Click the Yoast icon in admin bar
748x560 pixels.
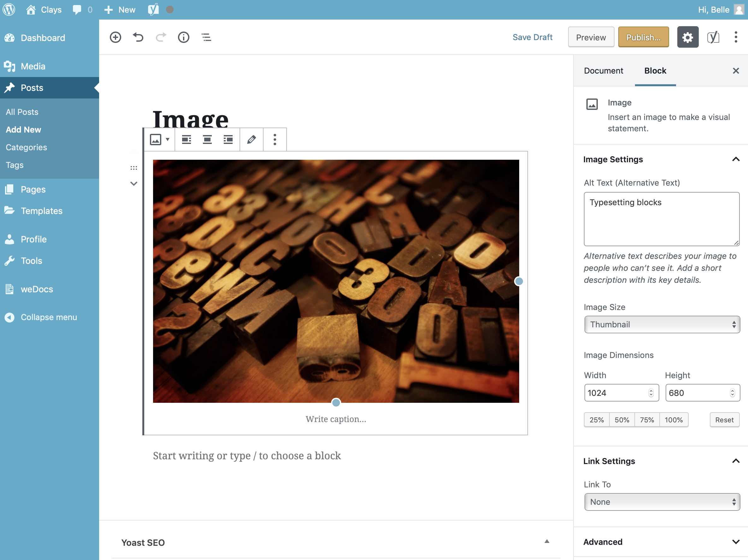pos(153,9)
